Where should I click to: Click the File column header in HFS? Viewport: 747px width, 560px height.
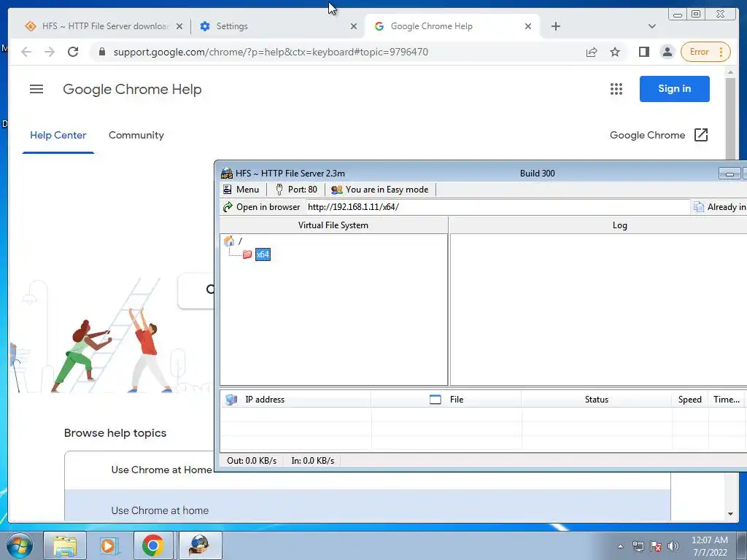point(446,400)
